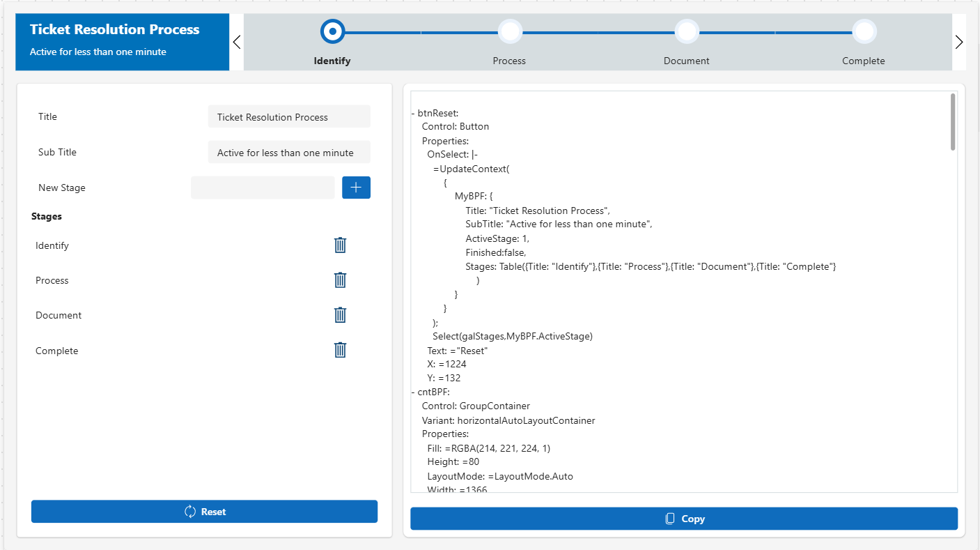Click the Sub Title field label

[57, 152]
